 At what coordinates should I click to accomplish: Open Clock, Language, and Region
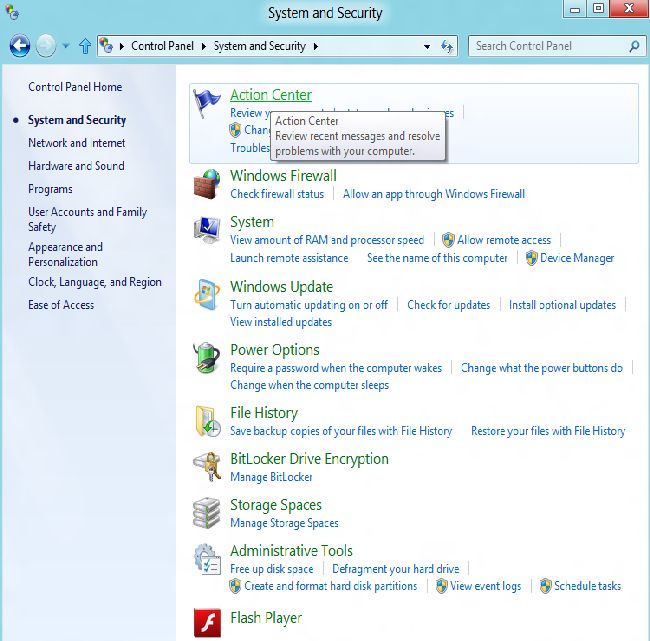[95, 282]
